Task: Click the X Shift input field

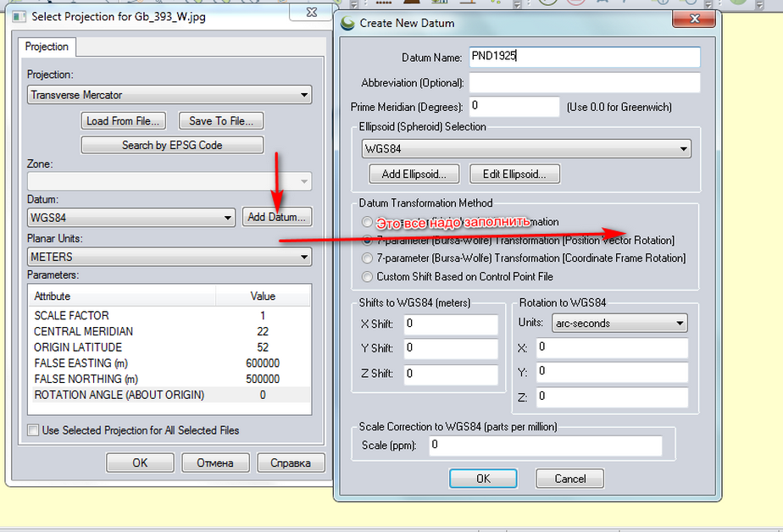Action: click(451, 324)
